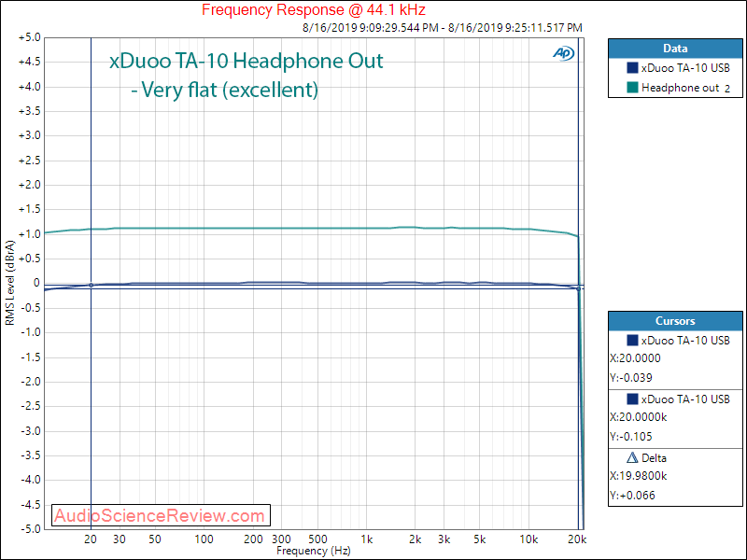This screenshot has width=747, height=560.
Task: Click the Frequency (Hz) axis label
Action: pyautogui.click(x=314, y=551)
